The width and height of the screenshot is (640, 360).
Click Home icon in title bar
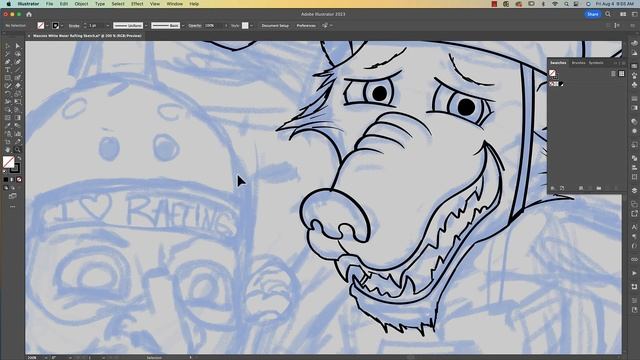click(29, 14)
